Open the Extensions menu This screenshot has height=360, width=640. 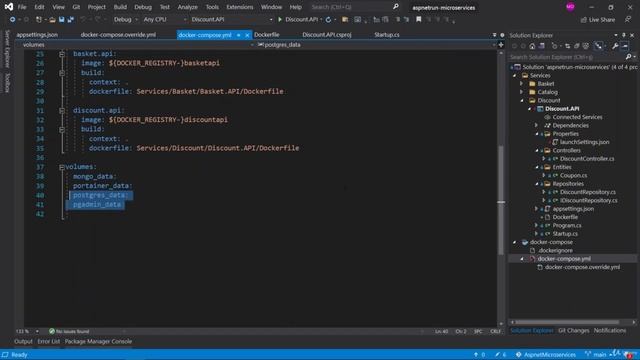[x=240, y=7]
